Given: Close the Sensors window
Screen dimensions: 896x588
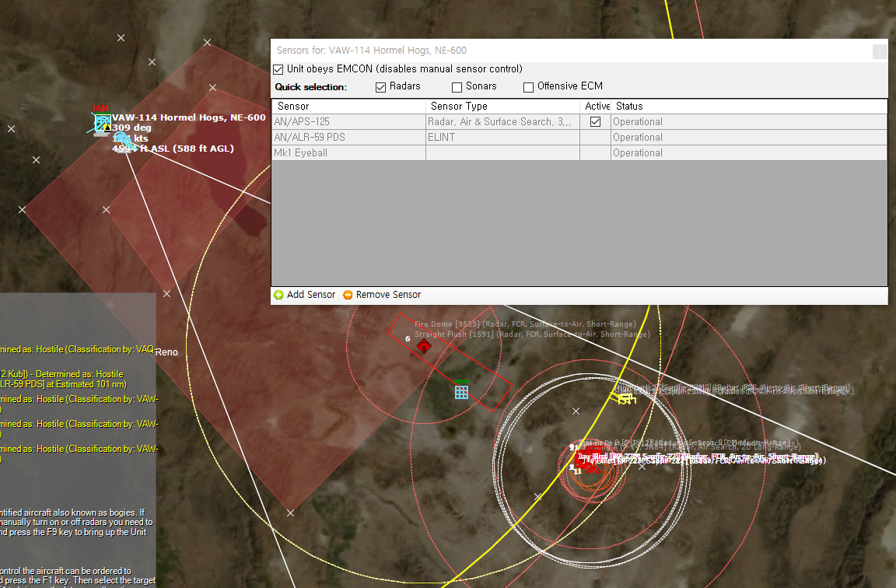Looking at the screenshot, I should [880, 51].
